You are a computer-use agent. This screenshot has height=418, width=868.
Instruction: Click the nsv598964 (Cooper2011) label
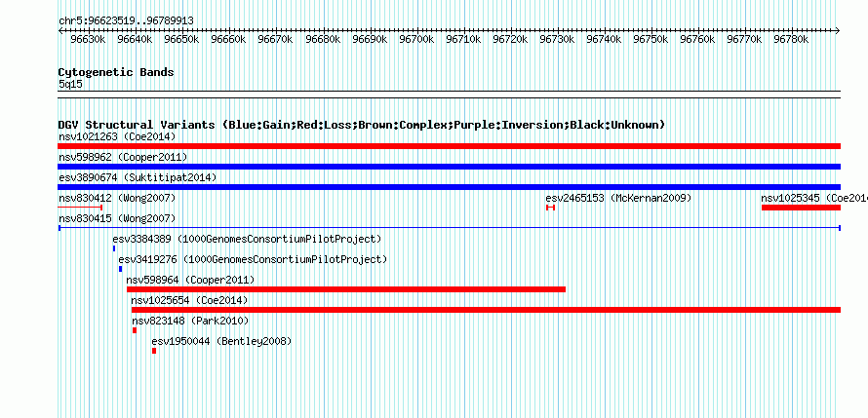(x=190, y=280)
